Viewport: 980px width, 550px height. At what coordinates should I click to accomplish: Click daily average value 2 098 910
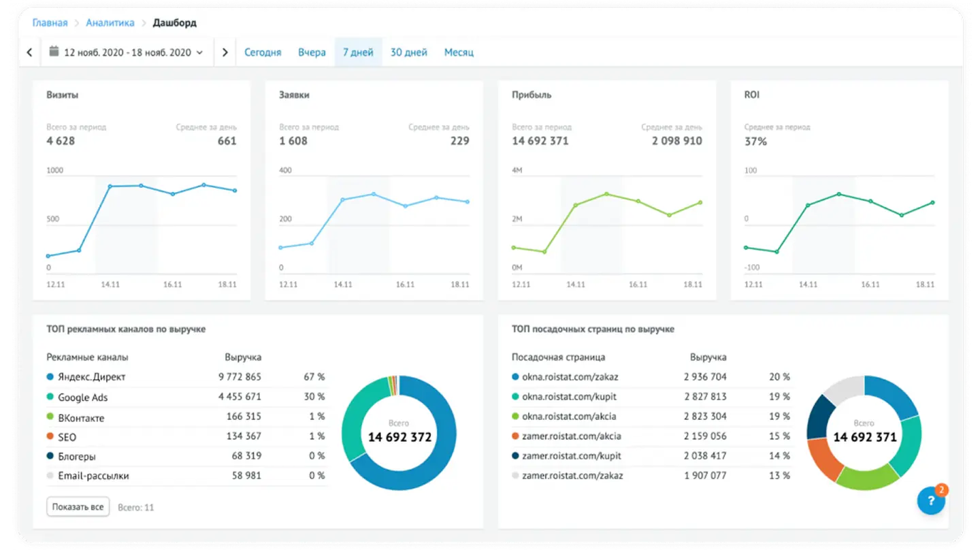677,141
